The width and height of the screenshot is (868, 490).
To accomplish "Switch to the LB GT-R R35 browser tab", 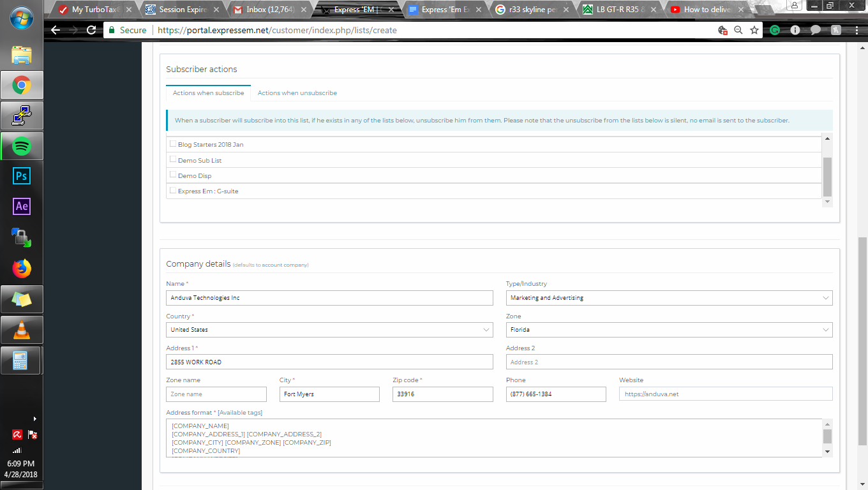I will coord(619,10).
